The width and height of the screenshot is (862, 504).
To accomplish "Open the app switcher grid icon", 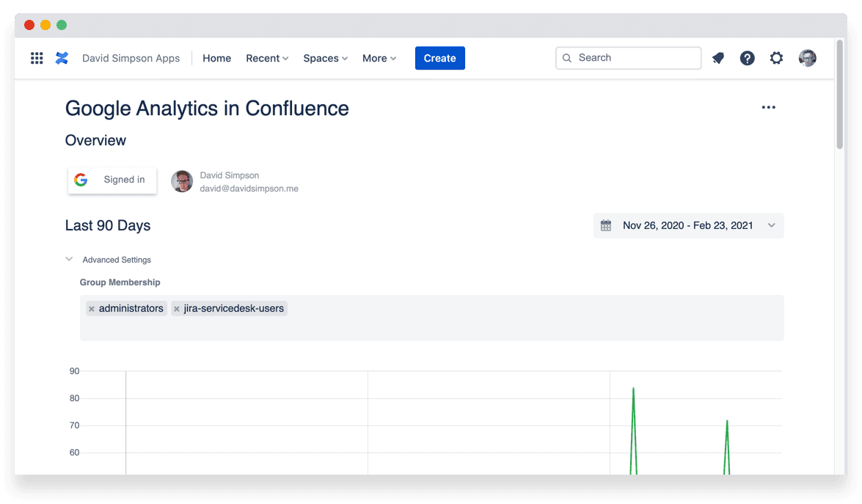I will pos(37,58).
